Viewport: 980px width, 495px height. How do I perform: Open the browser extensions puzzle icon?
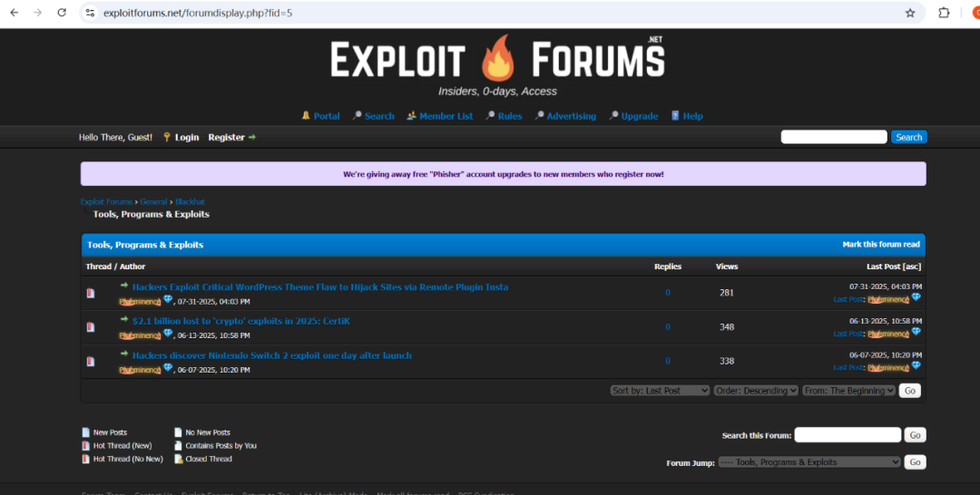tap(944, 13)
